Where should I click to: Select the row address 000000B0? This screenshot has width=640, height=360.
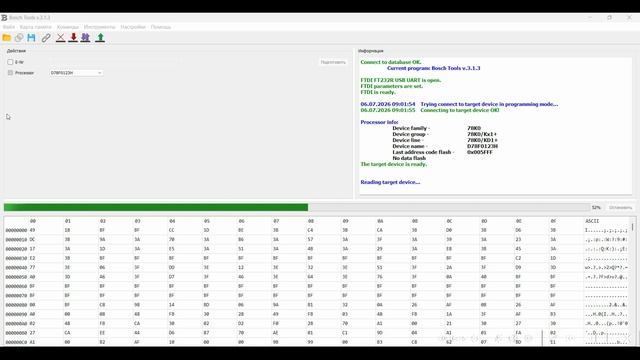pyautogui.click(x=16, y=333)
